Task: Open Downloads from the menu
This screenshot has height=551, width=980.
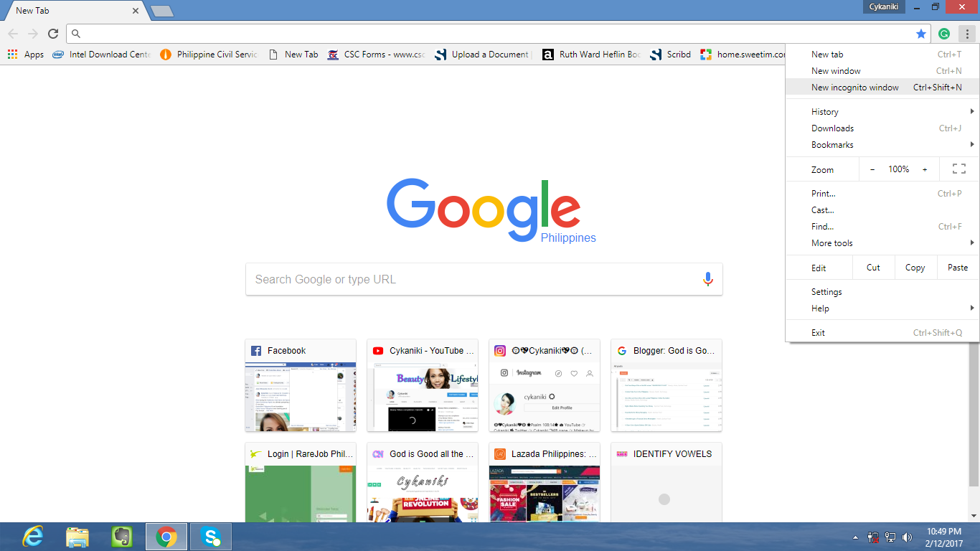Action: [x=881, y=128]
